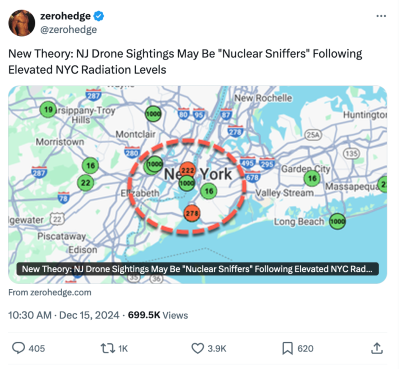
Task: Open the radiation map link preview
Action: [x=198, y=184]
